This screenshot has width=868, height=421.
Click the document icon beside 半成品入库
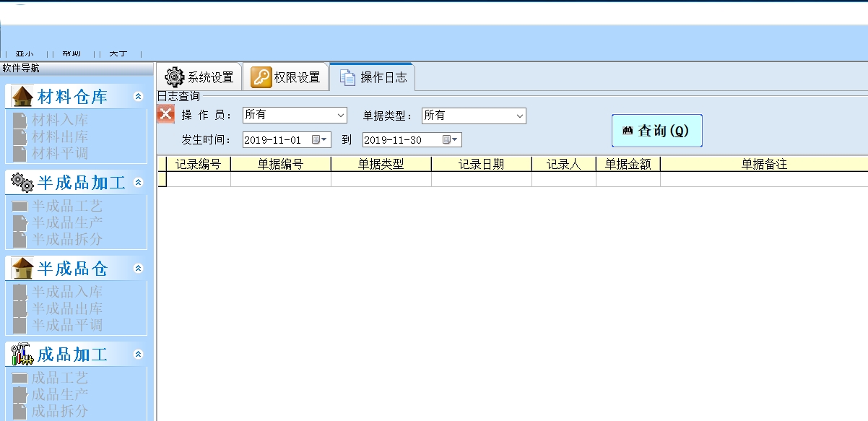(20, 292)
